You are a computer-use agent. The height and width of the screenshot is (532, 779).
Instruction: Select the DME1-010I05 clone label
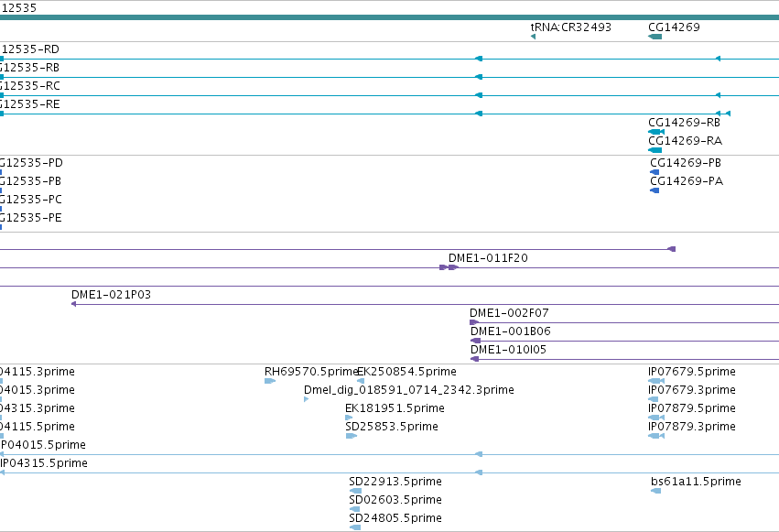pos(508,350)
